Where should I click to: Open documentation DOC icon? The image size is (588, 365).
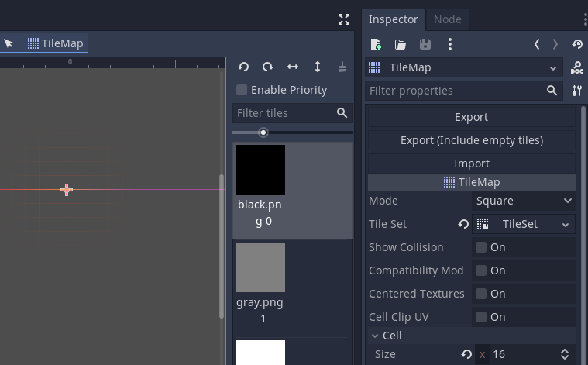click(x=576, y=67)
